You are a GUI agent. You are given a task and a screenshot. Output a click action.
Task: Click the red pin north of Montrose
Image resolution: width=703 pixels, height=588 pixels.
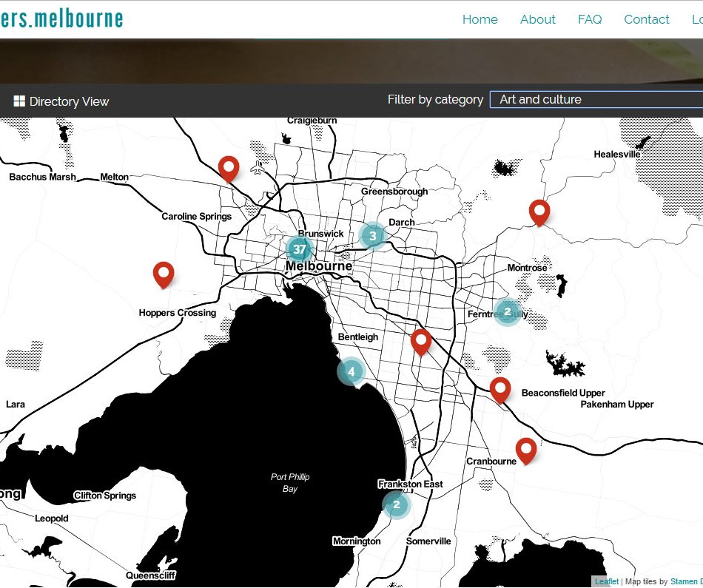(539, 212)
